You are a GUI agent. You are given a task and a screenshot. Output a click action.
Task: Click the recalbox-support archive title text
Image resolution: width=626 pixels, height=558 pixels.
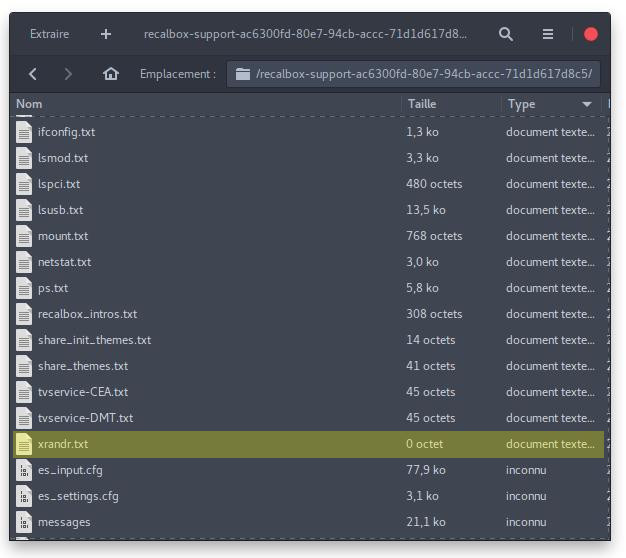pyautogui.click(x=305, y=34)
